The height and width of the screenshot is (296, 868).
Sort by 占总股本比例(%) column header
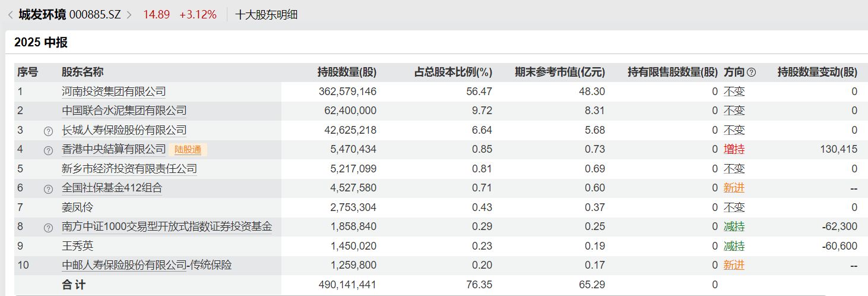pyautogui.click(x=452, y=73)
